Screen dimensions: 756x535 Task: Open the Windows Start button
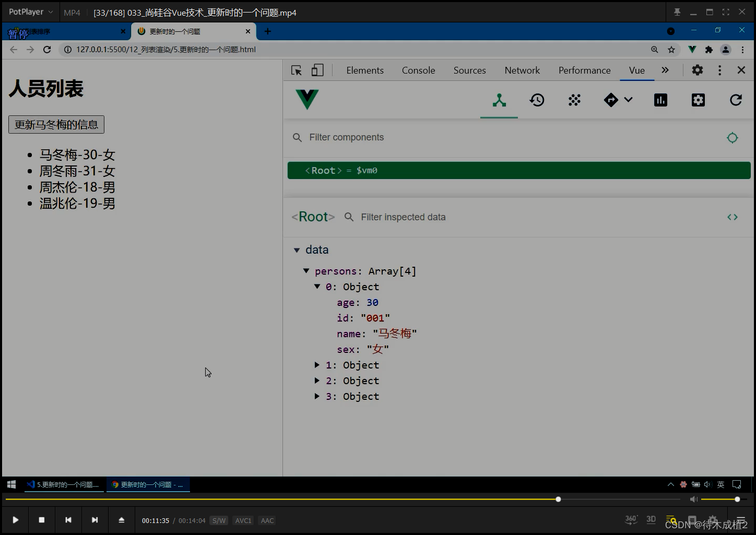(11, 484)
